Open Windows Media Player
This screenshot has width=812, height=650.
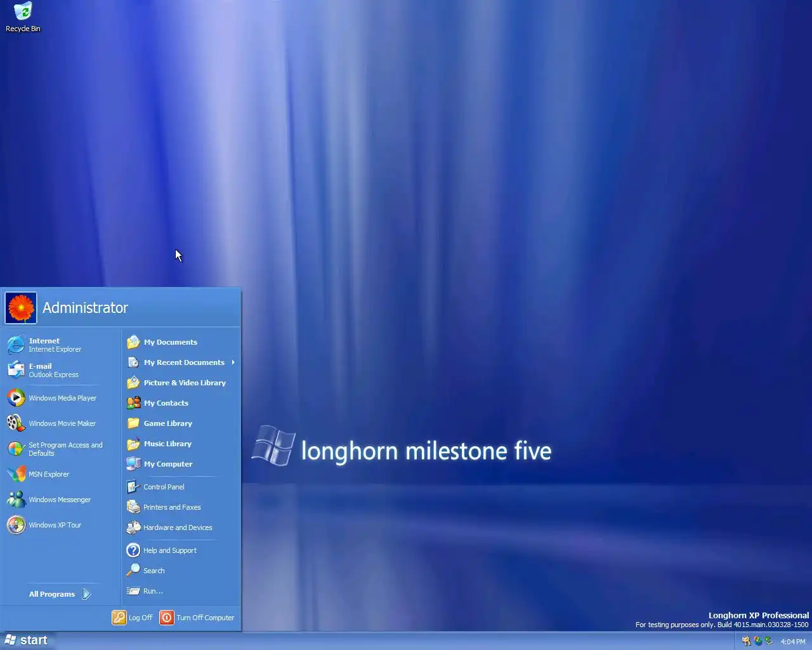pyautogui.click(x=62, y=398)
